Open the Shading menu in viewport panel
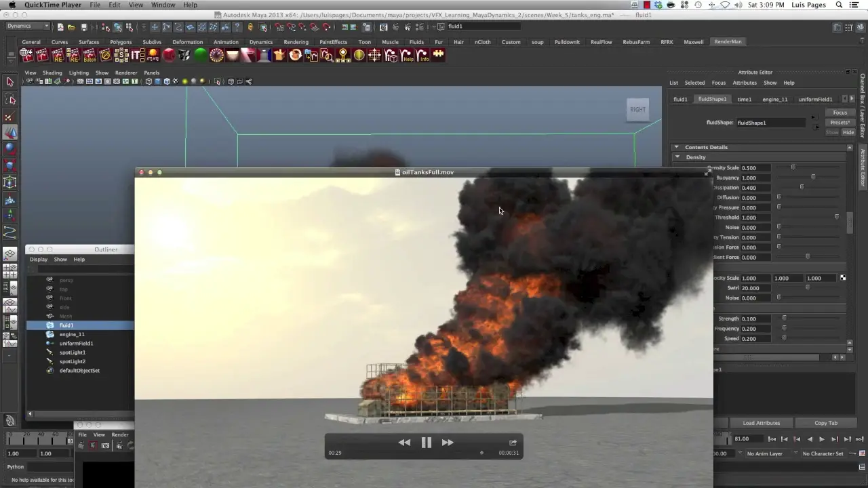 click(x=52, y=73)
